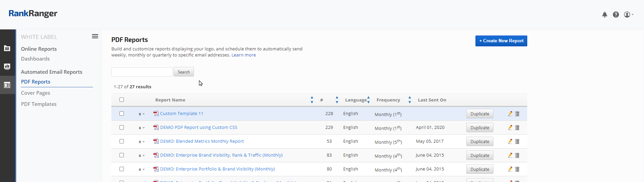Delete DEMO PDF Report using Custom CSS via trash icon
The width and height of the screenshot is (644, 182).
click(517, 128)
